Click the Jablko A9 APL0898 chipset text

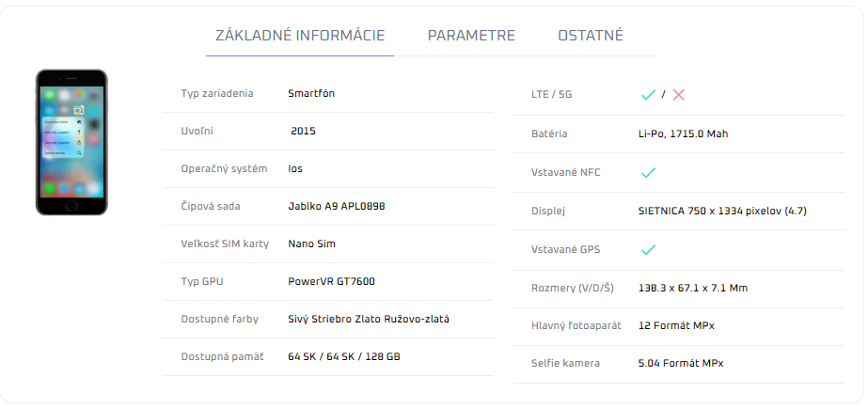click(x=336, y=206)
